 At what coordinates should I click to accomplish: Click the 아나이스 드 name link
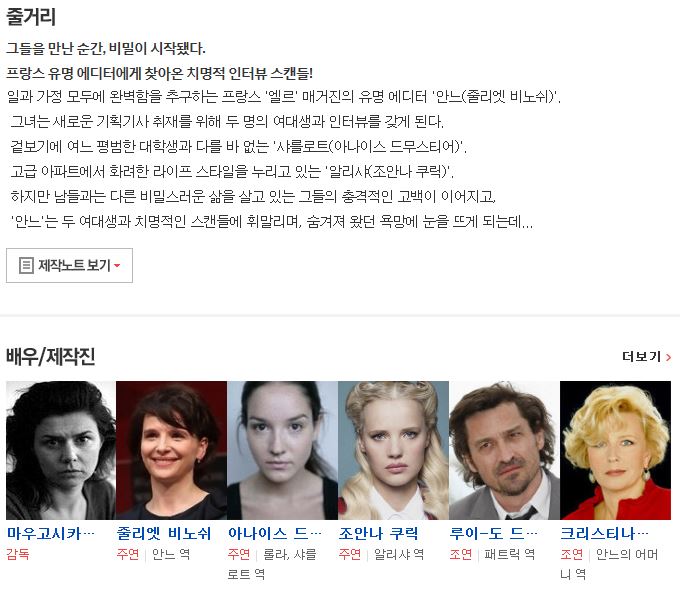pyautogui.click(x=275, y=534)
